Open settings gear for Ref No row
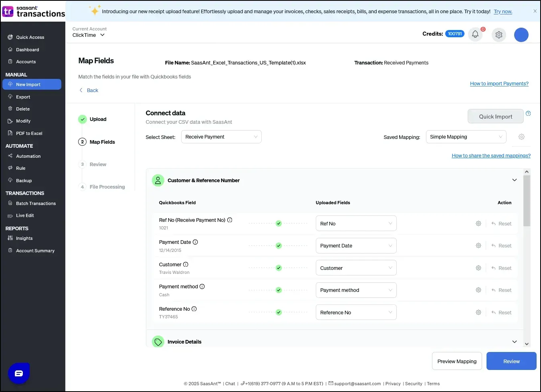 pyautogui.click(x=478, y=223)
